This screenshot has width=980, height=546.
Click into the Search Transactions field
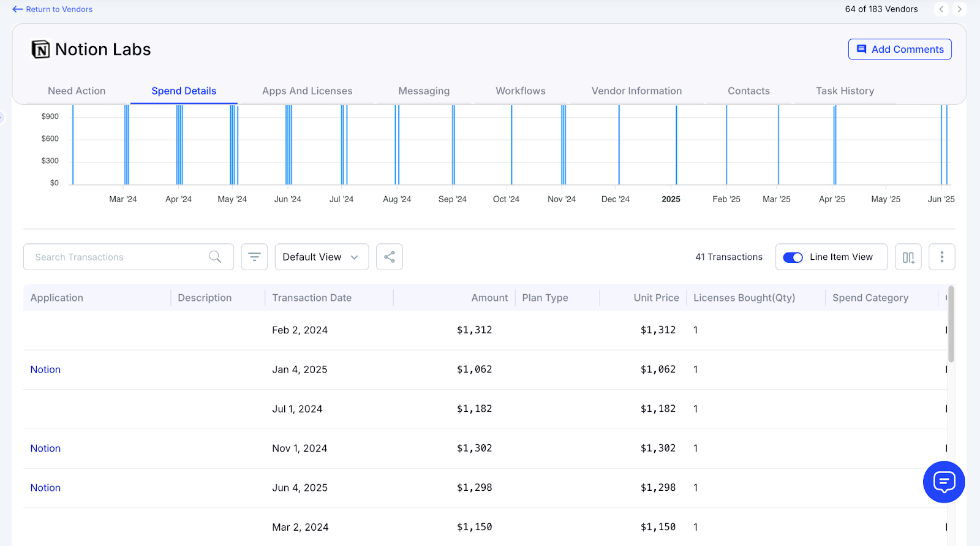pos(129,257)
